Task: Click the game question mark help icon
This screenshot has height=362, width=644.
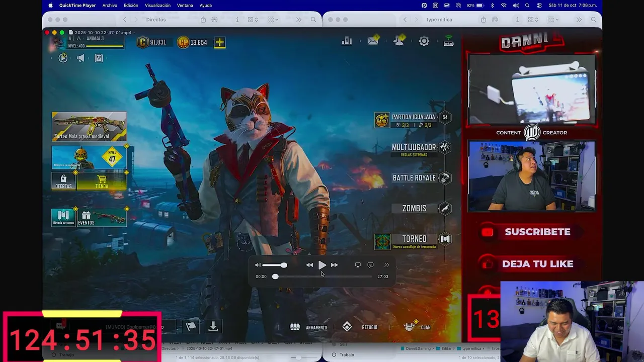Action: 99,58
